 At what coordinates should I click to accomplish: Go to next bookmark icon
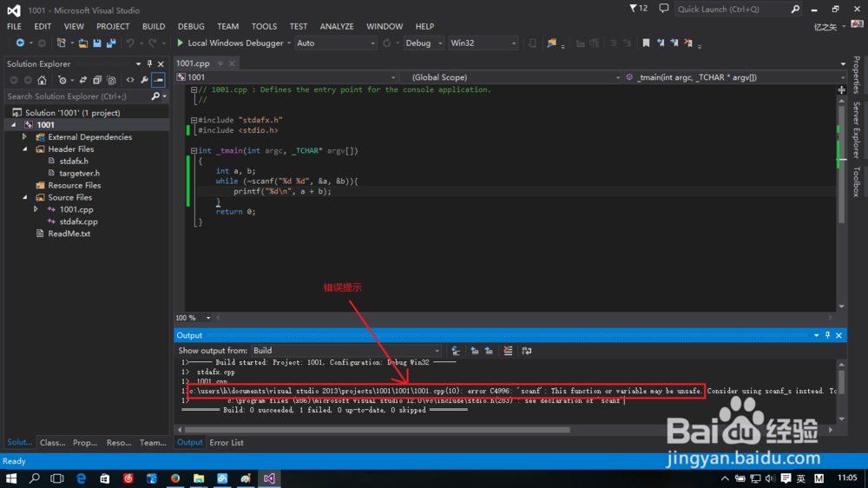point(674,43)
